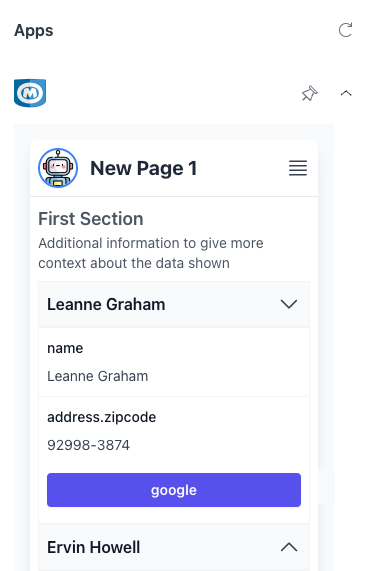
Task: Collapse the app using the top chevron
Action: [346, 94]
